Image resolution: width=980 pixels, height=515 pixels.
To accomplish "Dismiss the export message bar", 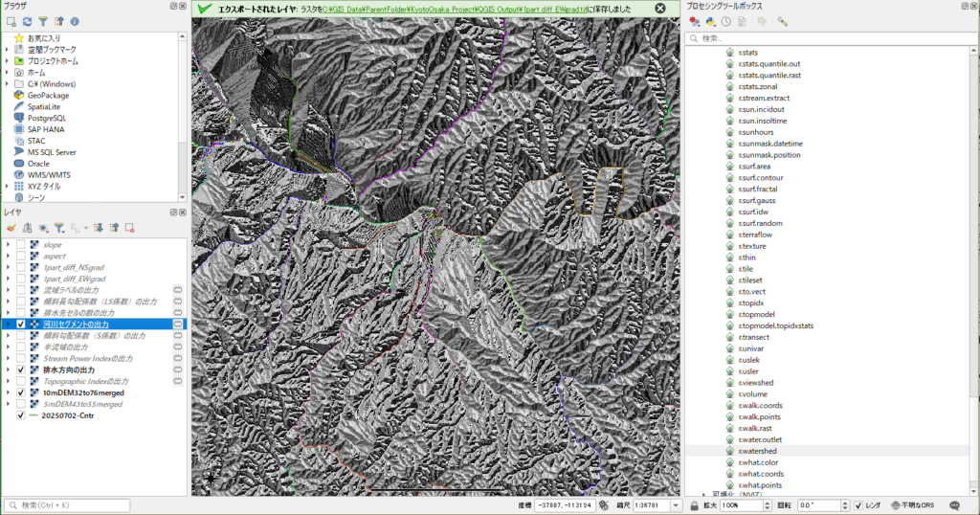I will [x=659, y=8].
